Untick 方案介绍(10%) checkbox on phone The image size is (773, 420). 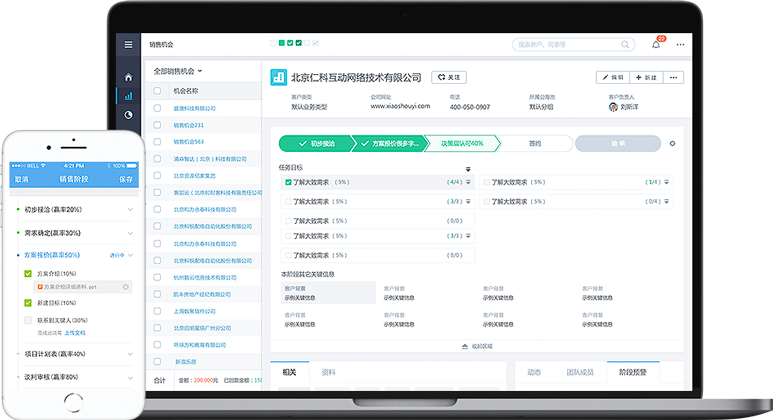click(27, 272)
